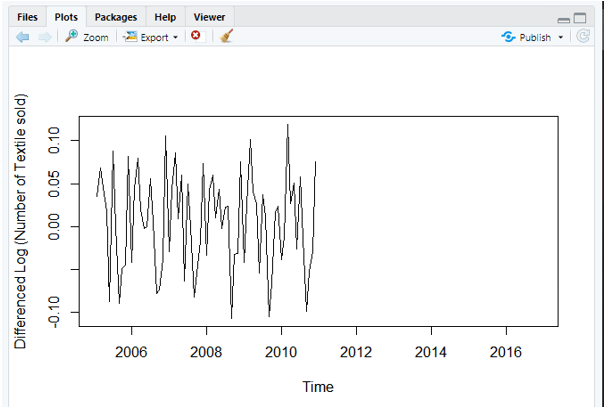
Task: Click the 2008 x-axis label
Action: coord(206,352)
